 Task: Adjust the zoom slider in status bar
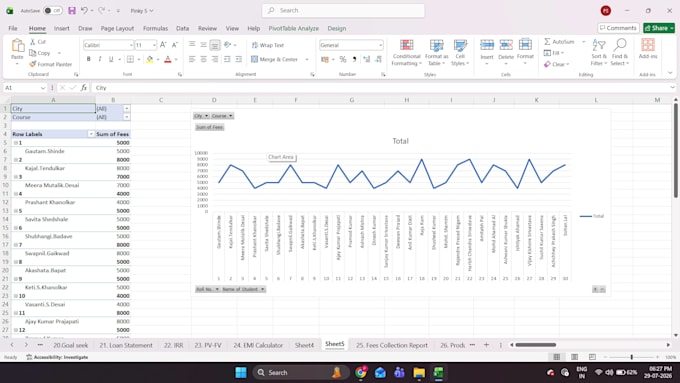pyautogui.click(x=631, y=357)
